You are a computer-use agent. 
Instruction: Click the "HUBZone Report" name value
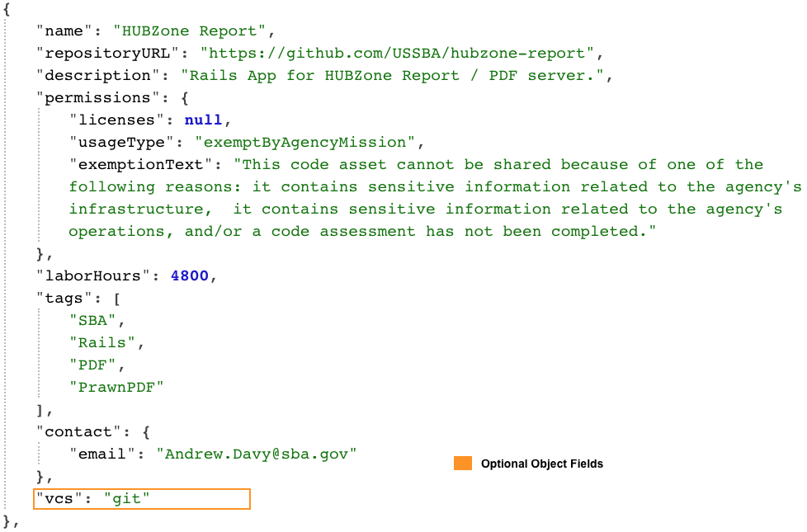189,31
